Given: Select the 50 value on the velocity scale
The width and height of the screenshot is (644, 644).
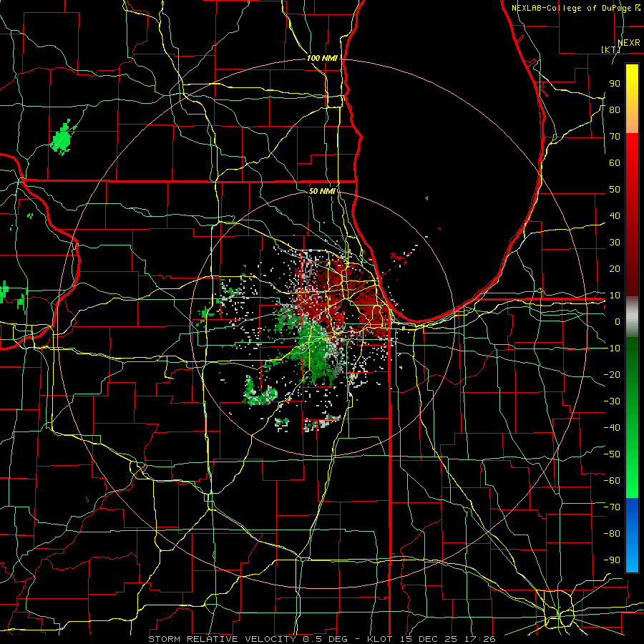Looking at the screenshot, I should (615, 190).
